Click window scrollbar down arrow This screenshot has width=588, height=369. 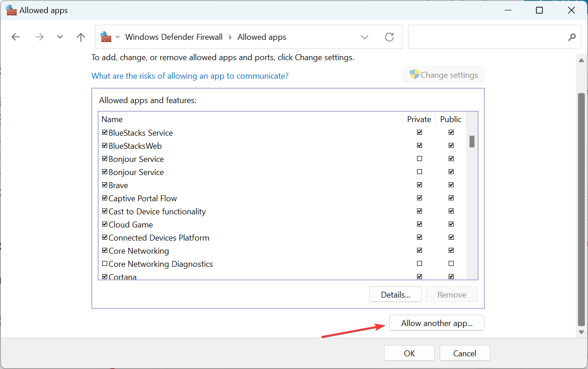pyautogui.click(x=582, y=332)
